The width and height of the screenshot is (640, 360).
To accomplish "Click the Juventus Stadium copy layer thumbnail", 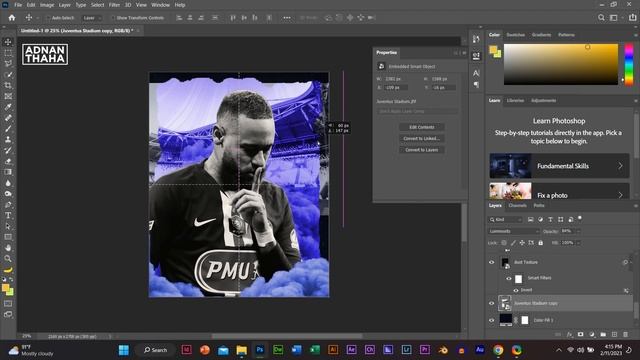I will (x=505, y=303).
